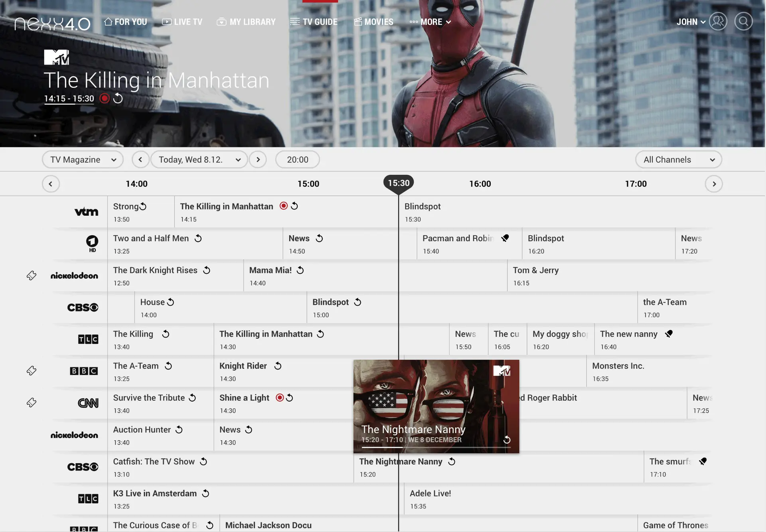Screen dimensions: 766x532
Task: Select the first CBS channel logo
Action: [83, 307]
